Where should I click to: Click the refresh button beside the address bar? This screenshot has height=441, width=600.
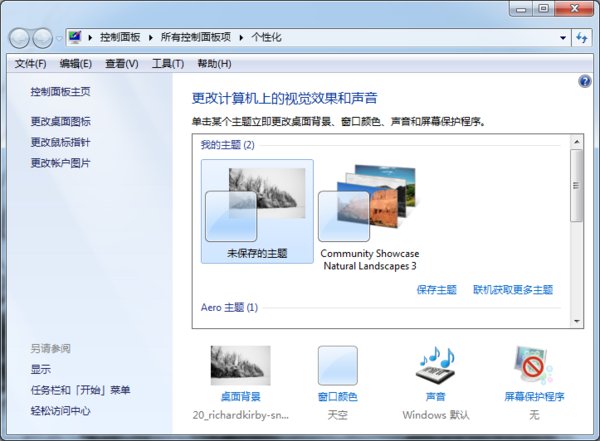[x=582, y=38]
